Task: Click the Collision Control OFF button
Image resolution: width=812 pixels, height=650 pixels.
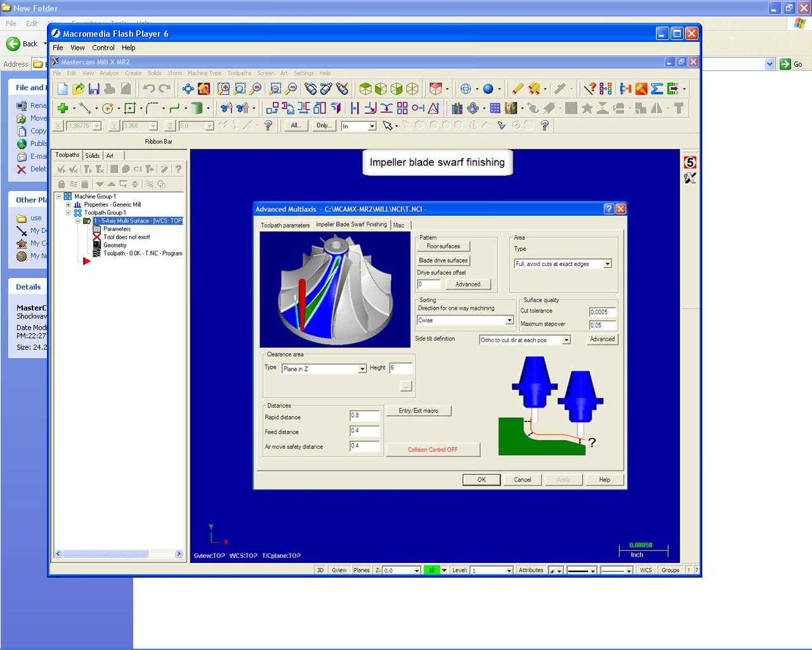Action: [433, 449]
